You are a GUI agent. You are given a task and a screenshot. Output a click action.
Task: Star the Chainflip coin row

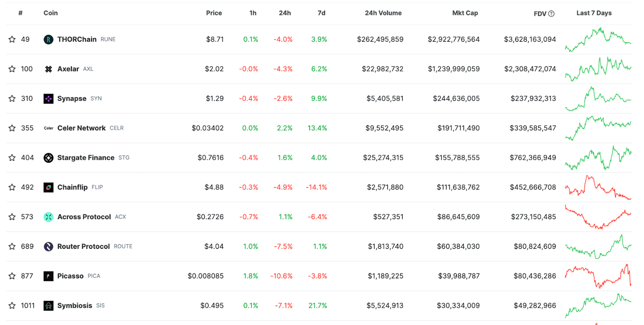click(12, 187)
